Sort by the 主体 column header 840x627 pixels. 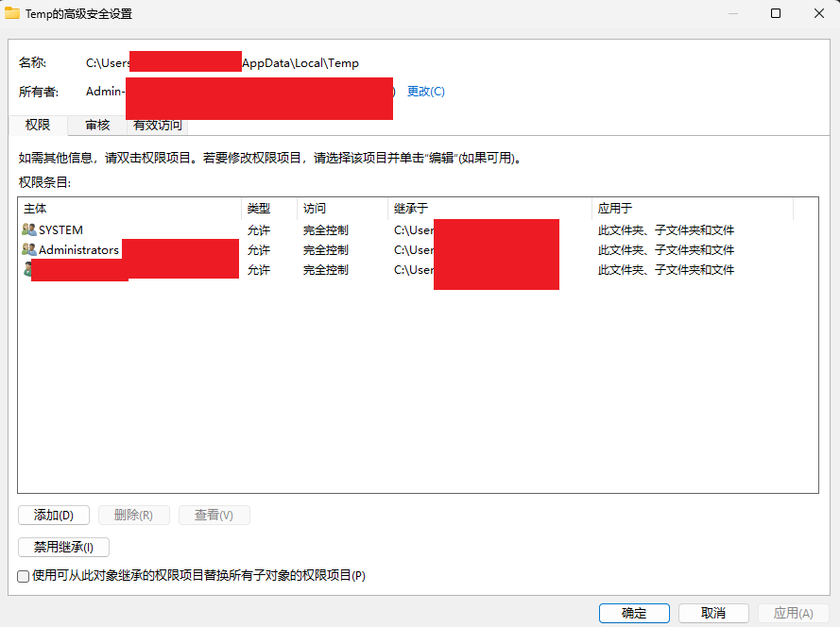tap(129, 209)
